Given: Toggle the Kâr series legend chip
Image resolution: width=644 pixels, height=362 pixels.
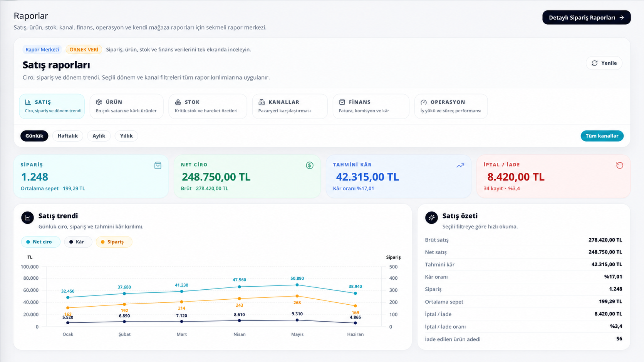Looking at the screenshot, I should pyautogui.click(x=78, y=242).
